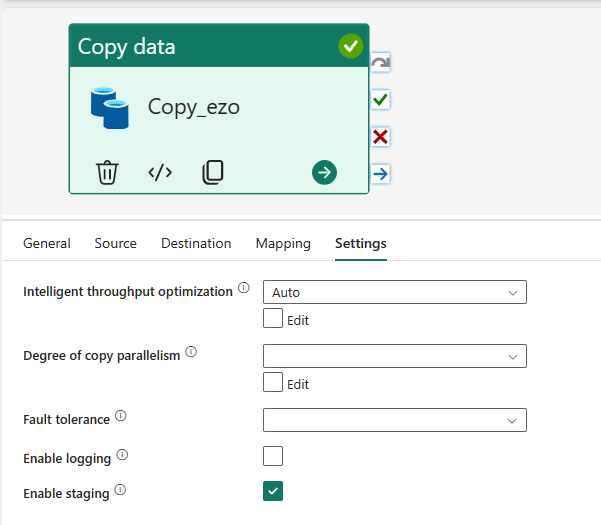Viewport: 601px width, 525px height.
Task: Open the Fault tolerance dropdown
Action: tap(394, 419)
